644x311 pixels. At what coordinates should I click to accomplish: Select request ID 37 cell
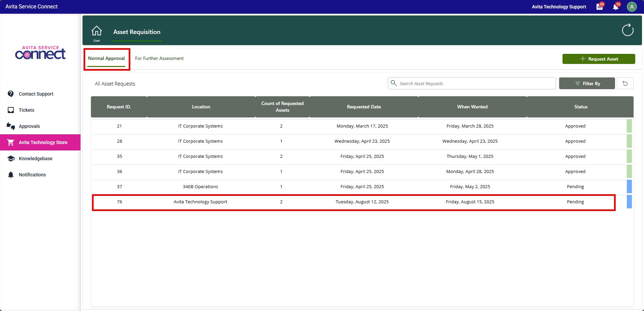(x=120, y=186)
